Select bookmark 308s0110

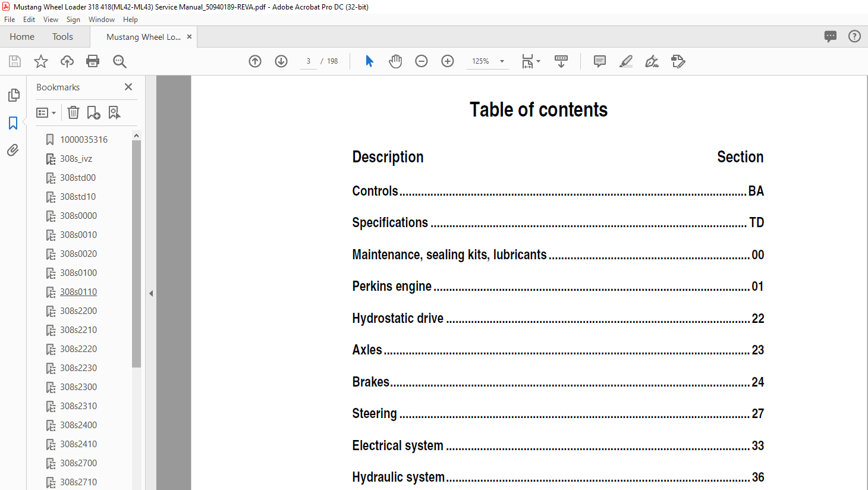click(x=78, y=292)
